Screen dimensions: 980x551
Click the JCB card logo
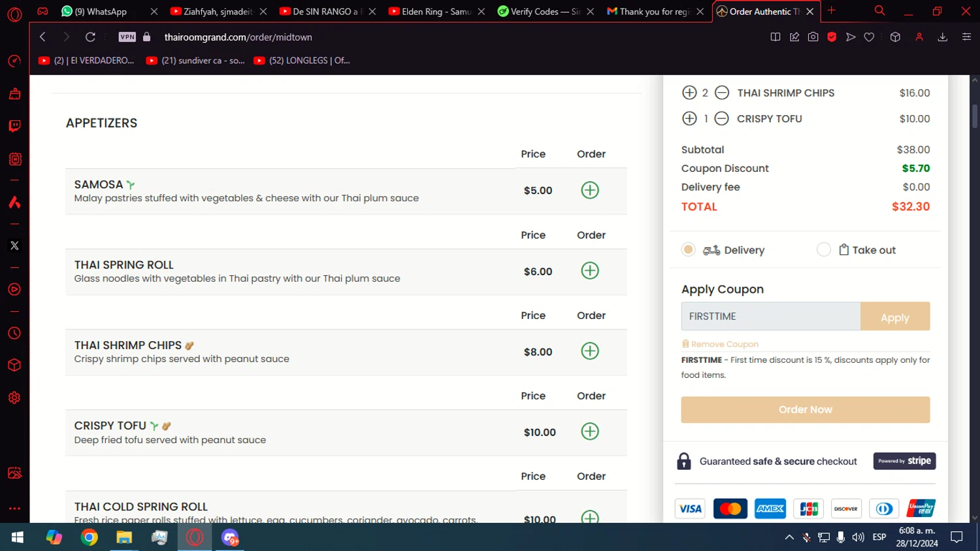pos(809,509)
